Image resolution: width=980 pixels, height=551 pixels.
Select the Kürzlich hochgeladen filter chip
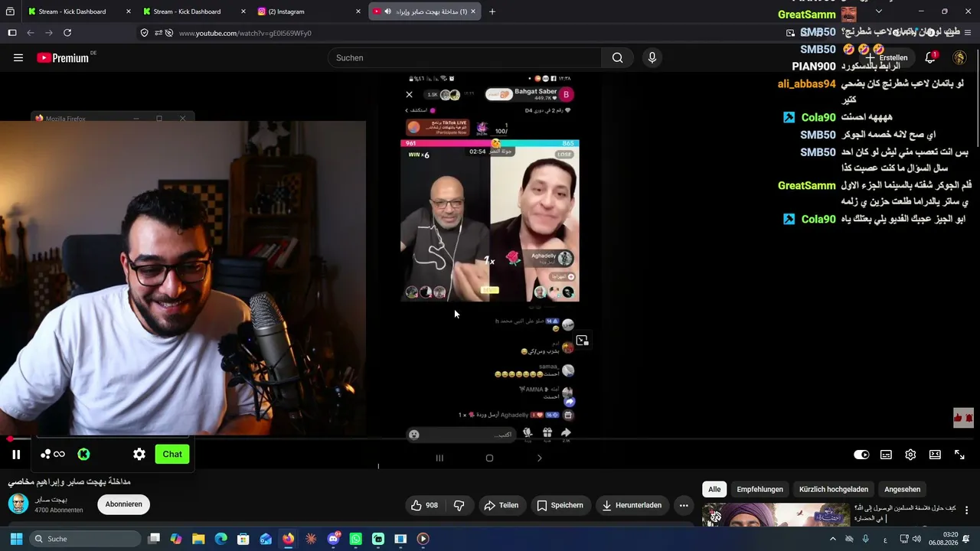834,489
